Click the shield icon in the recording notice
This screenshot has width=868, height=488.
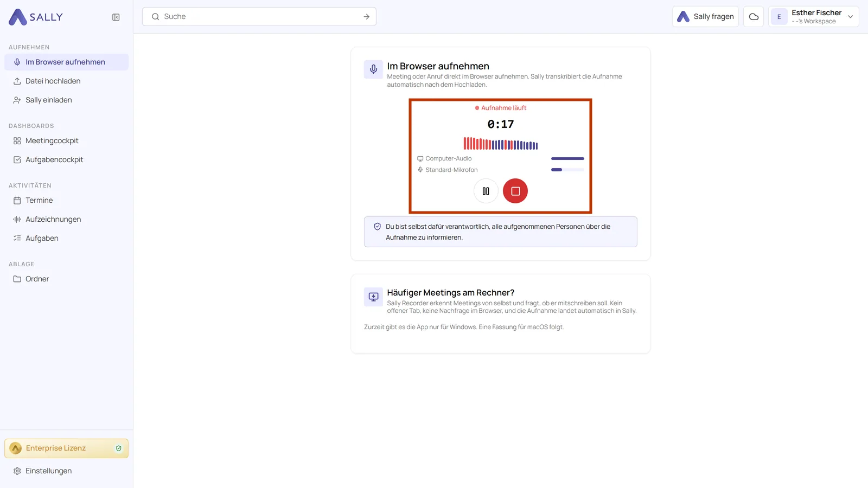[x=378, y=227]
